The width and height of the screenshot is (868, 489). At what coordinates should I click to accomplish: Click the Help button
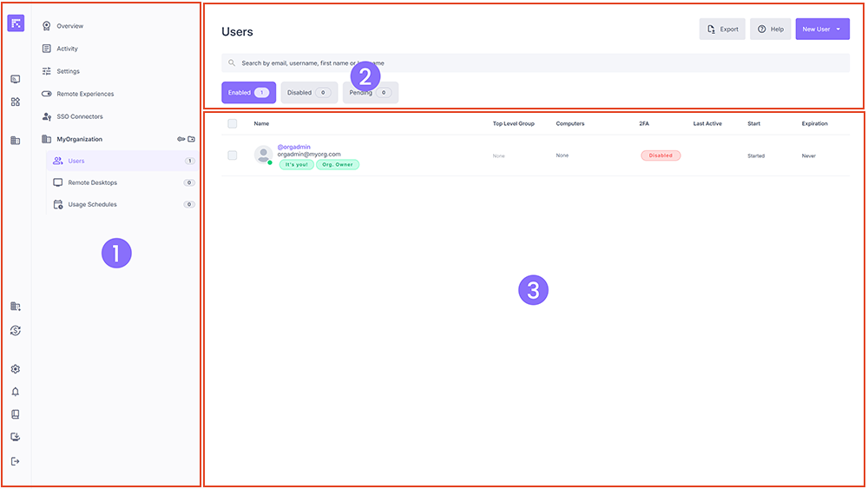[x=770, y=29]
